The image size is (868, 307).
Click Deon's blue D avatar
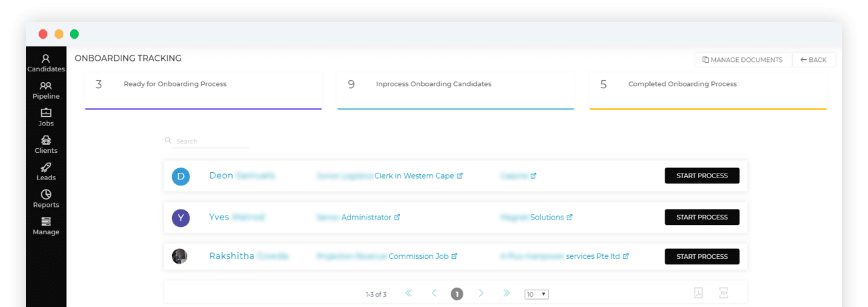(181, 176)
